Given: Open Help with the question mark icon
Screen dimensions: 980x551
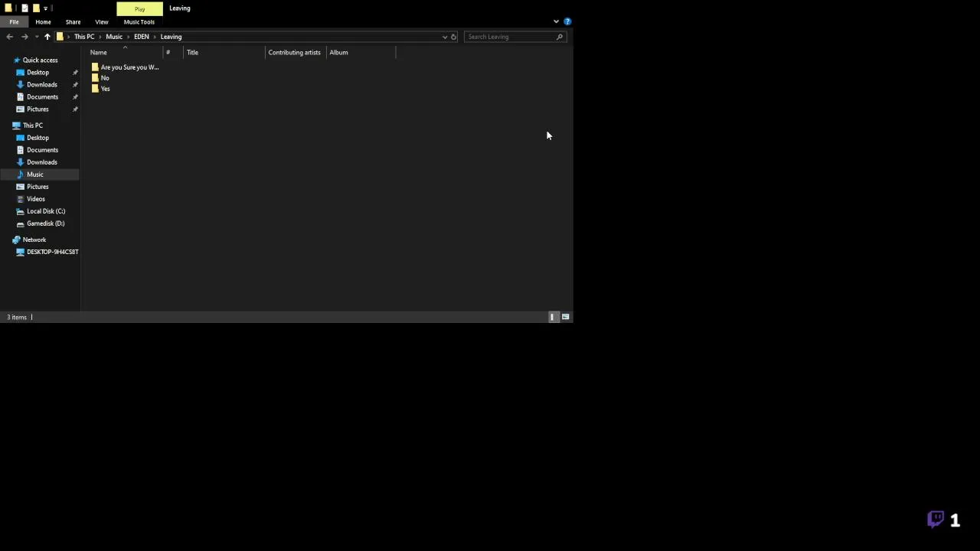Looking at the screenshot, I should tap(567, 21).
